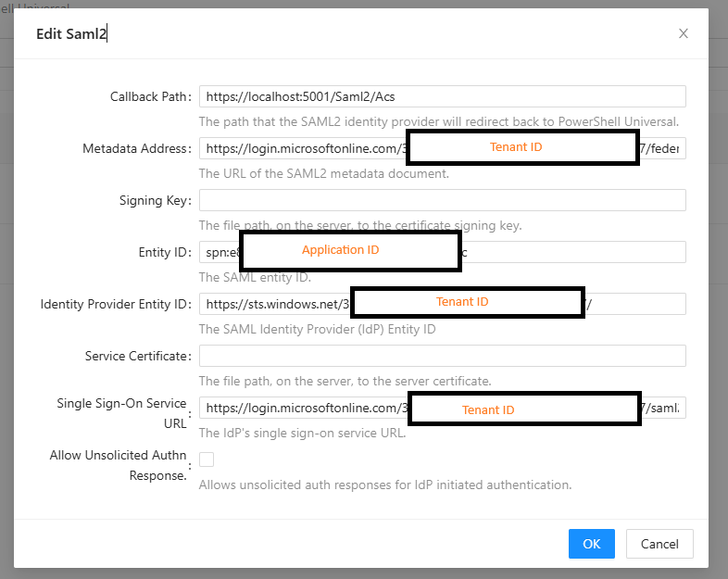Click the Identity Provider Entity ID label
The height and width of the screenshot is (579, 728).
[116, 304]
